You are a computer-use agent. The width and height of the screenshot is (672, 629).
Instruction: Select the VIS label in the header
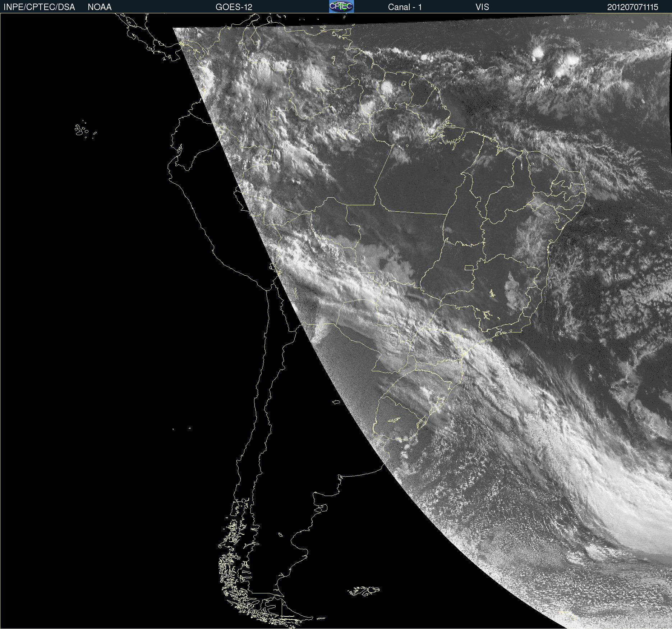click(482, 7)
